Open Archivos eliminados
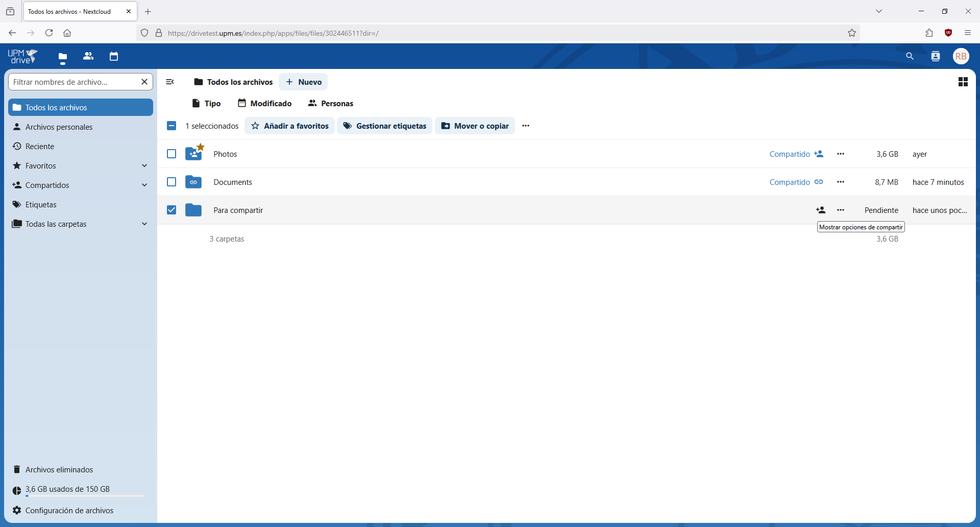980x527 pixels. point(81,469)
